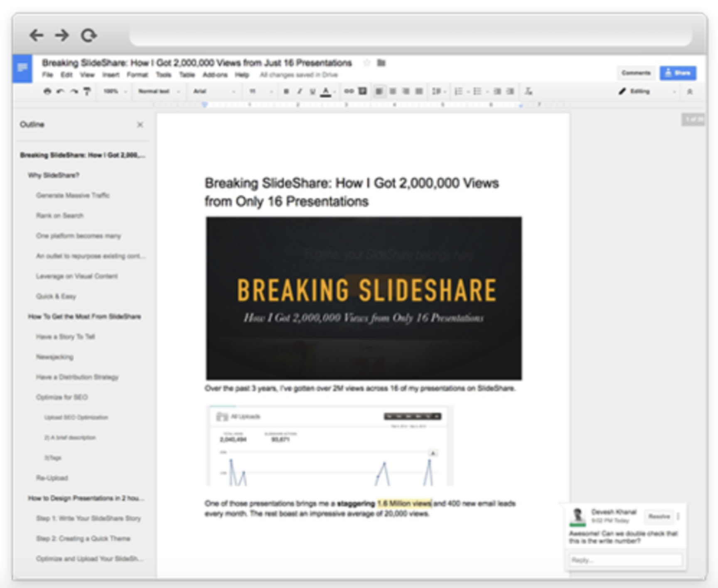Open the 100% zoom dropdown
Screen dimensions: 718x588
click(x=115, y=91)
